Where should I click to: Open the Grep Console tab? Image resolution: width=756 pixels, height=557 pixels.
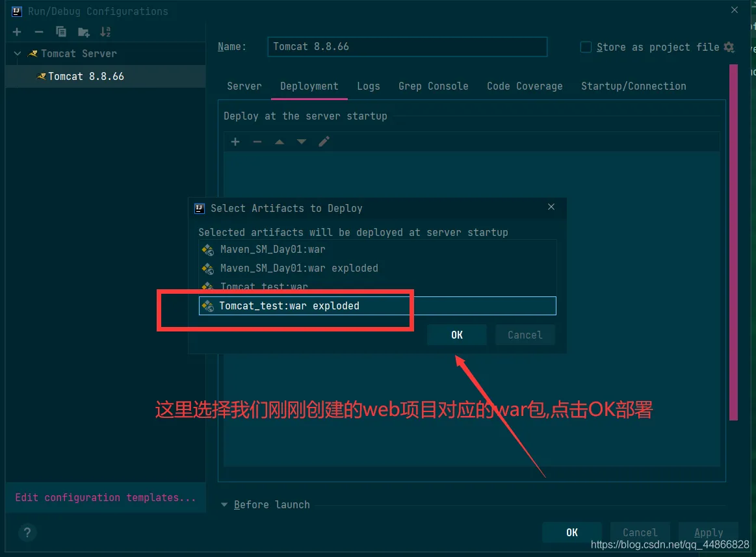click(434, 86)
